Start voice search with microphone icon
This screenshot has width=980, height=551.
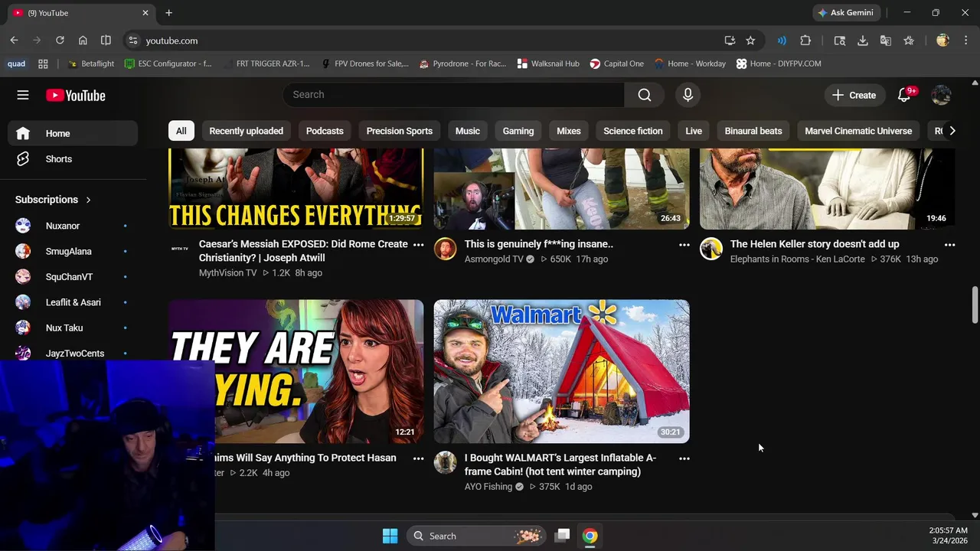point(688,95)
